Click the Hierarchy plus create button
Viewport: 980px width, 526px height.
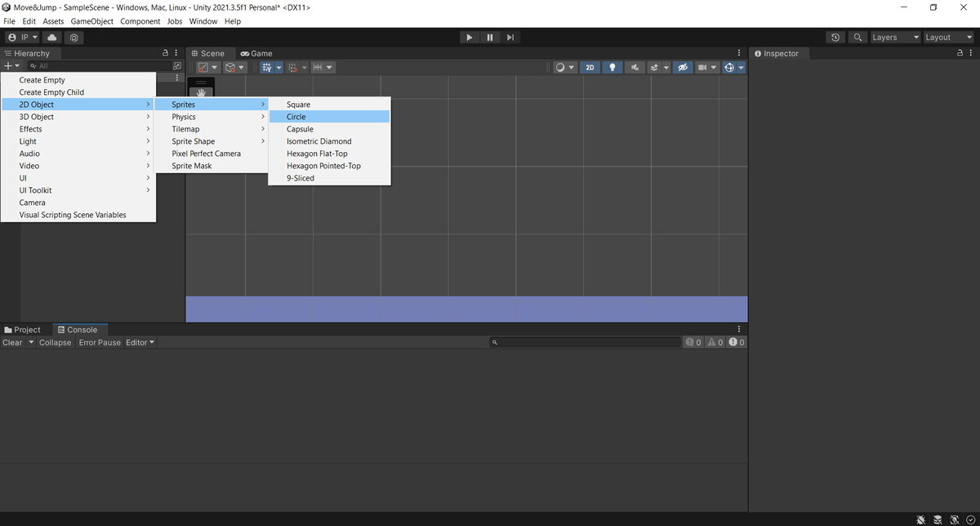(11, 65)
